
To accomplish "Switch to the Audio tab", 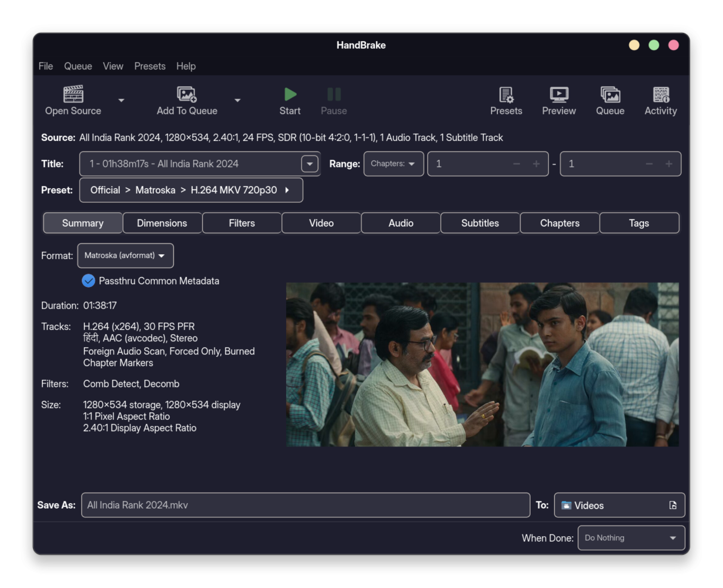I will coord(400,223).
